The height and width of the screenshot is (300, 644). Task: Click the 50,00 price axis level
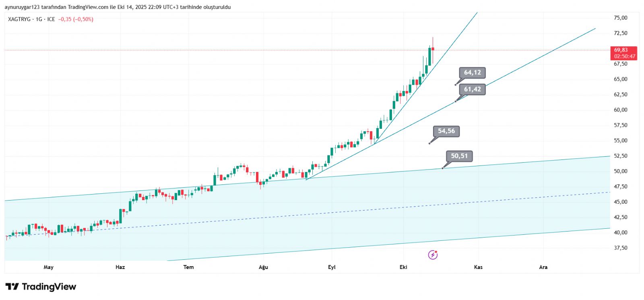click(x=620, y=171)
